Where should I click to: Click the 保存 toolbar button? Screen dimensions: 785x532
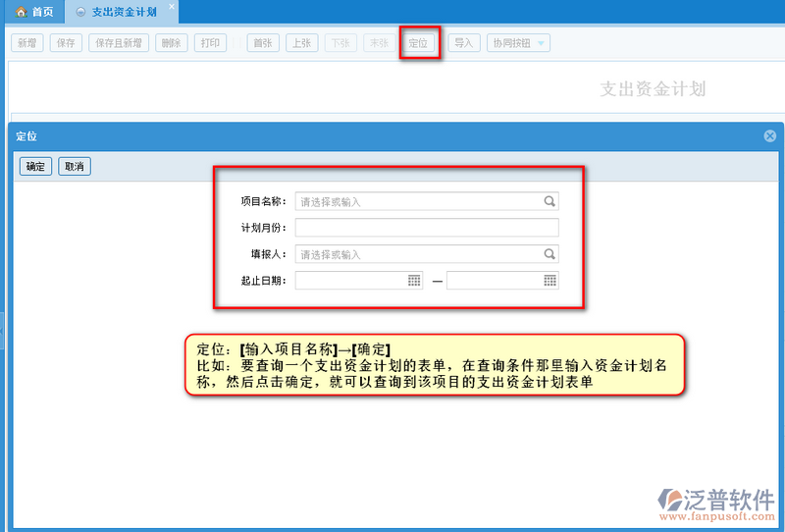tap(66, 43)
